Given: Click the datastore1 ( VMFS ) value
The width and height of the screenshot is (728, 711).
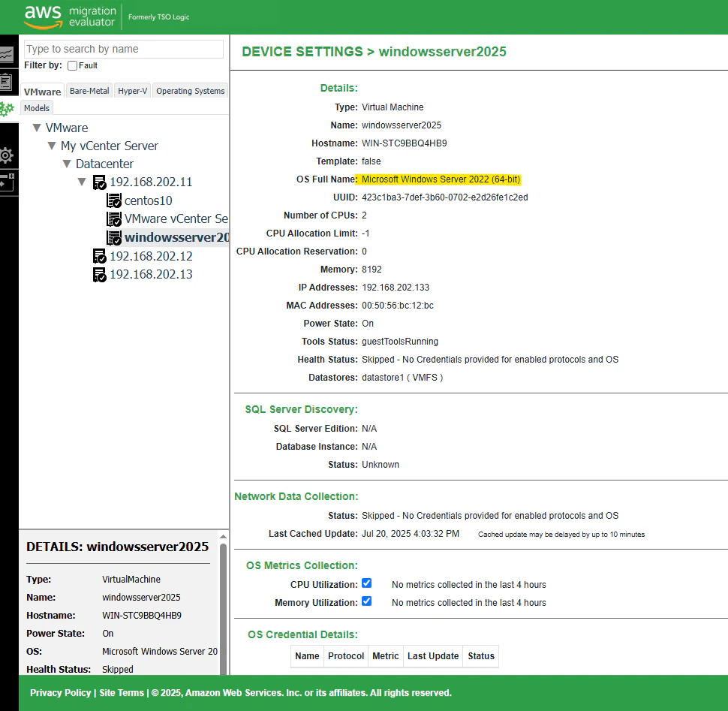Looking at the screenshot, I should click(402, 378).
